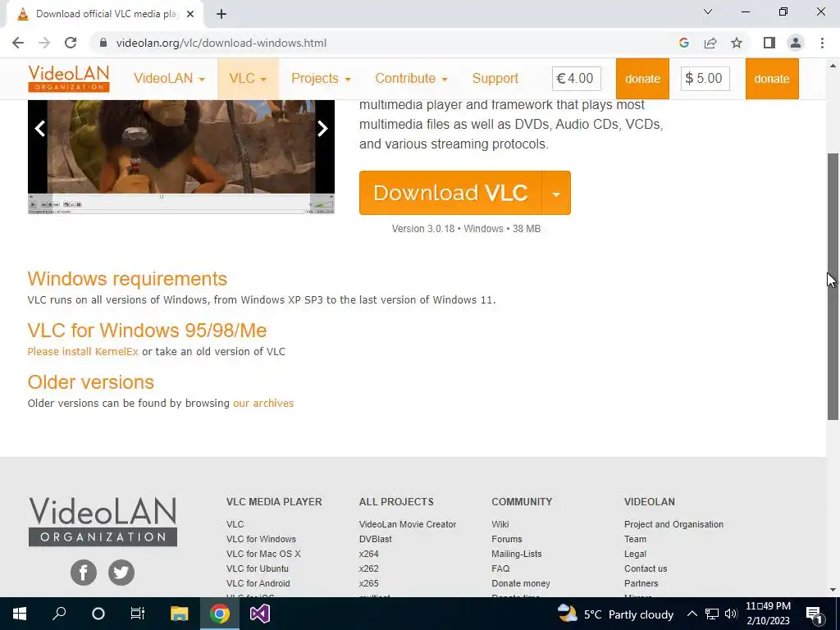Open Support in the navigation bar

click(x=495, y=78)
